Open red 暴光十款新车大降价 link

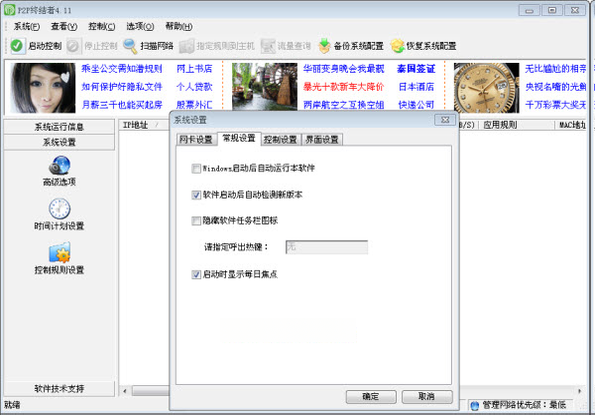[x=344, y=87]
